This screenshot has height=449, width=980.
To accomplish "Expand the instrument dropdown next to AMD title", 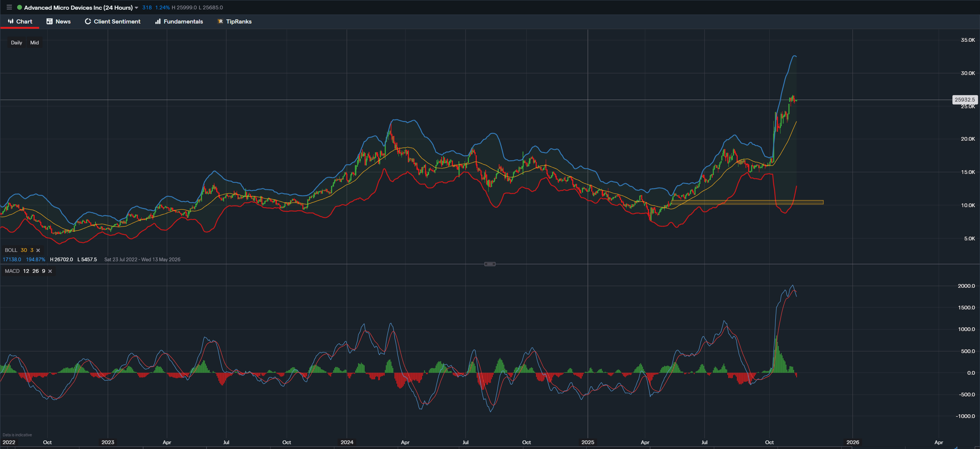I will [136, 7].
